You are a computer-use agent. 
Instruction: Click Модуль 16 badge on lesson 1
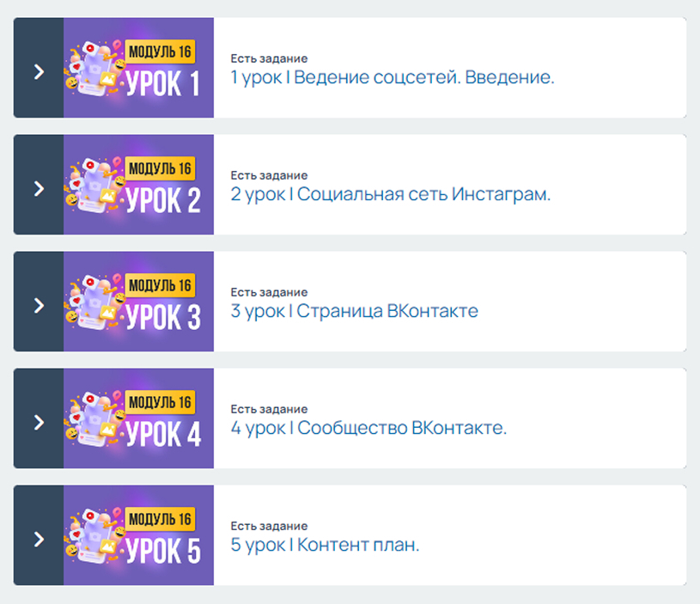tap(160, 52)
